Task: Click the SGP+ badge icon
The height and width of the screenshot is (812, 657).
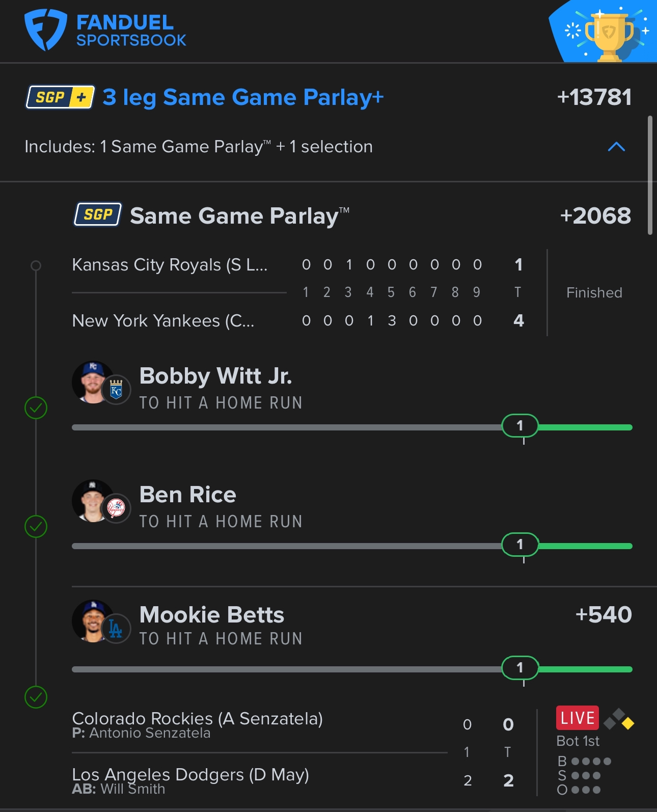Action: coord(60,97)
